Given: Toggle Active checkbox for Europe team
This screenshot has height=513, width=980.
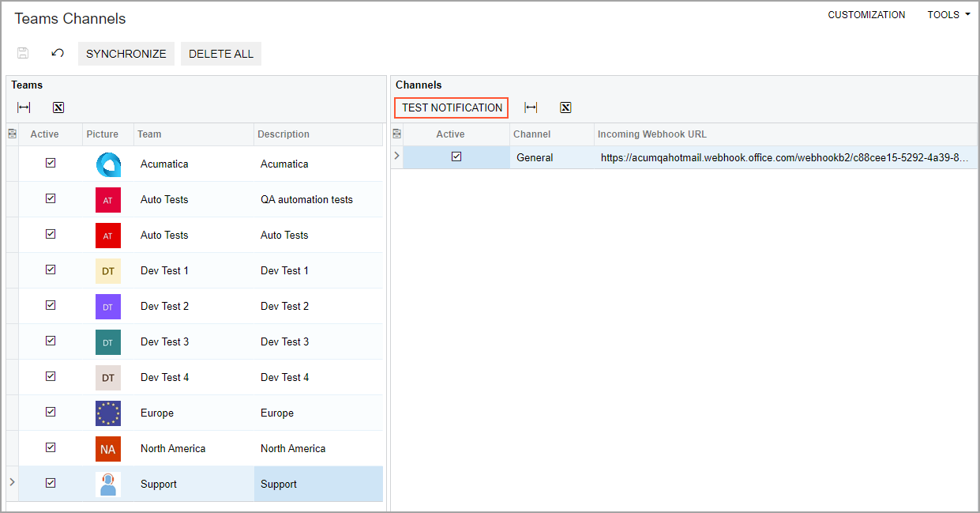Looking at the screenshot, I should tap(51, 412).
